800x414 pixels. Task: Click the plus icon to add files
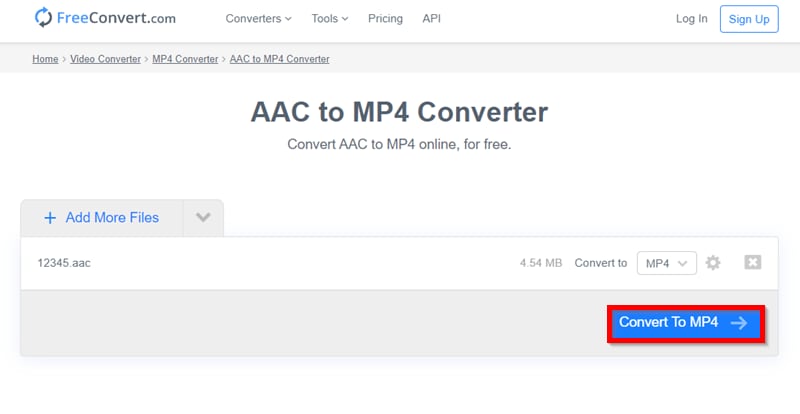[x=50, y=218]
